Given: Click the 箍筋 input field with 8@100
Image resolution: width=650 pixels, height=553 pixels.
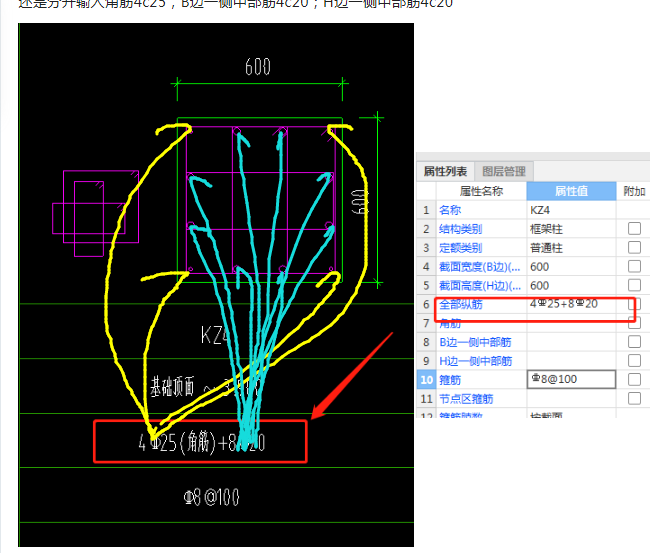Looking at the screenshot, I should click(x=571, y=379).
